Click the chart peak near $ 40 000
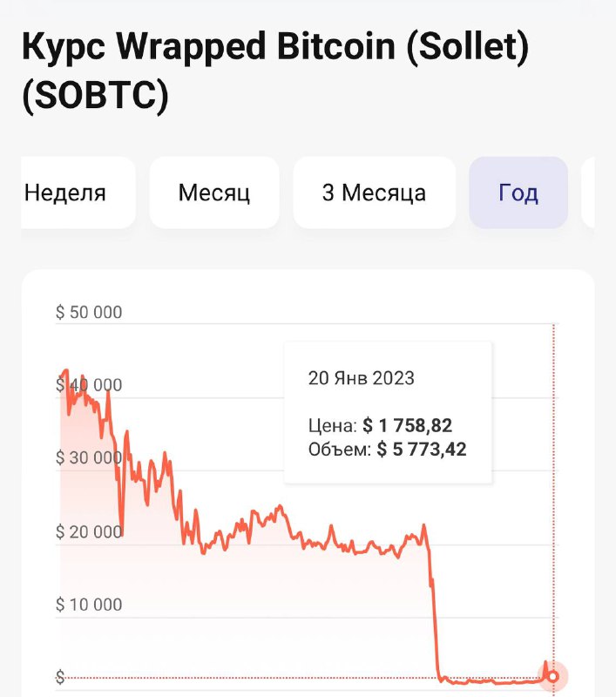The height and width of the screenshot is (697, 616). (x=66, y=371)
